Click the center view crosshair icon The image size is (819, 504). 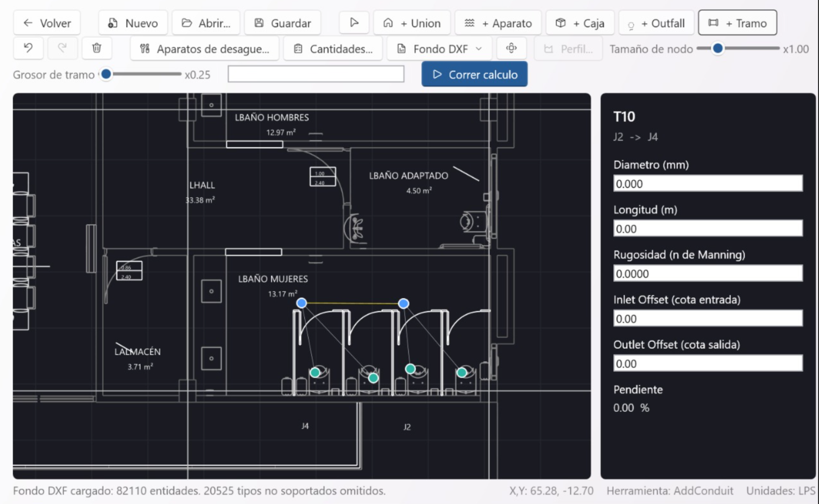point(511,48)
